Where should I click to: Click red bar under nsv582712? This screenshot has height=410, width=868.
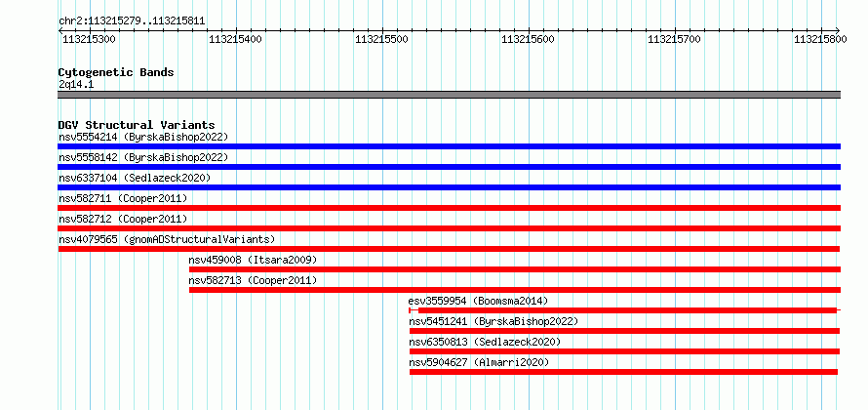click(449, 228)
